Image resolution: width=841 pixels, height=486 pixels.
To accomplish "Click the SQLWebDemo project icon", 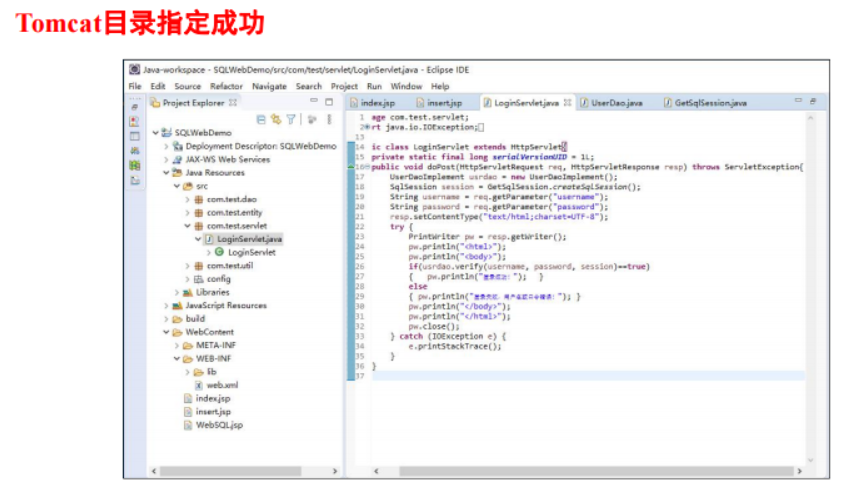I will tap(167, 132).
